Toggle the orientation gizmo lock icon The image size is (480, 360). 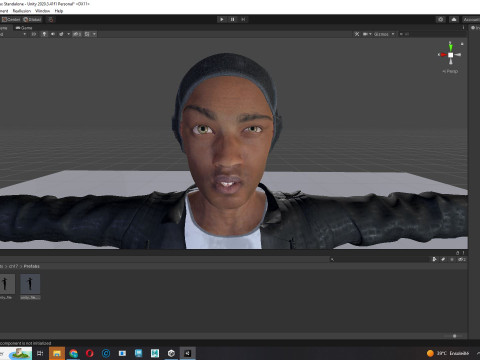coord(462,44)
